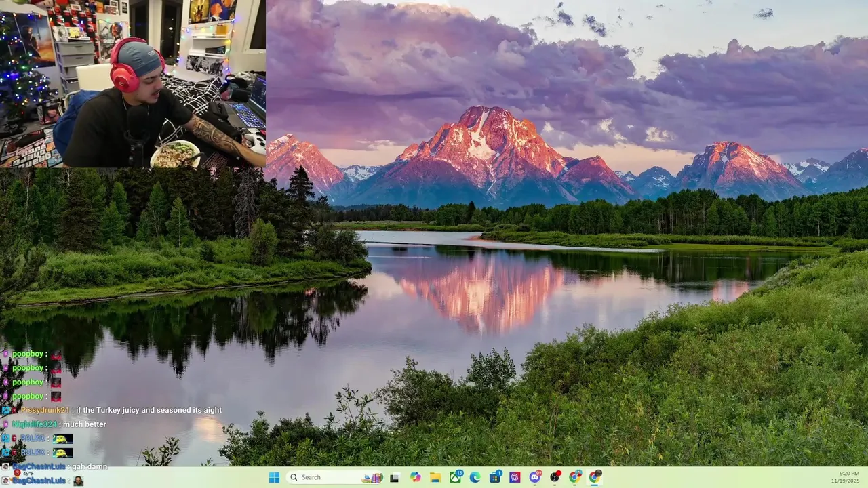Viewport: 868px width, 488px height.
Task: Click the 'much better' chat message
Action: point(85,424)
